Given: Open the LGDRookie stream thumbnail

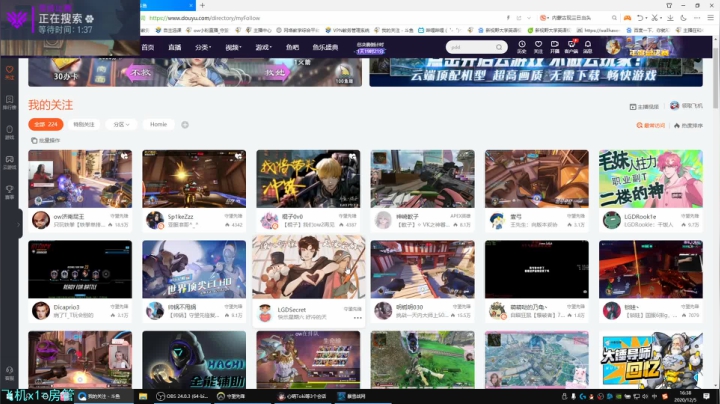Looking at the screenshot, I should 651,179.
